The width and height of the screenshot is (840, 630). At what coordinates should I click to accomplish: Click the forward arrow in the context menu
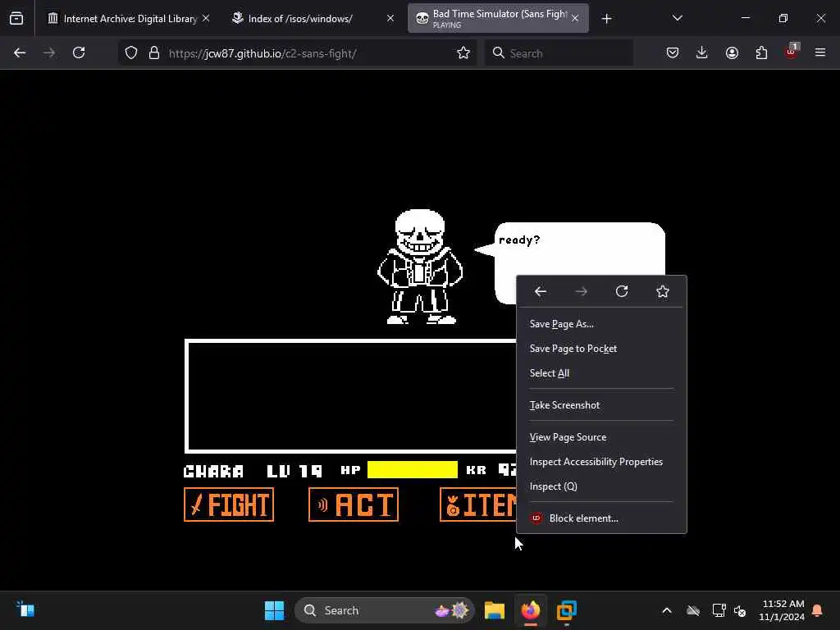(582, 291)
